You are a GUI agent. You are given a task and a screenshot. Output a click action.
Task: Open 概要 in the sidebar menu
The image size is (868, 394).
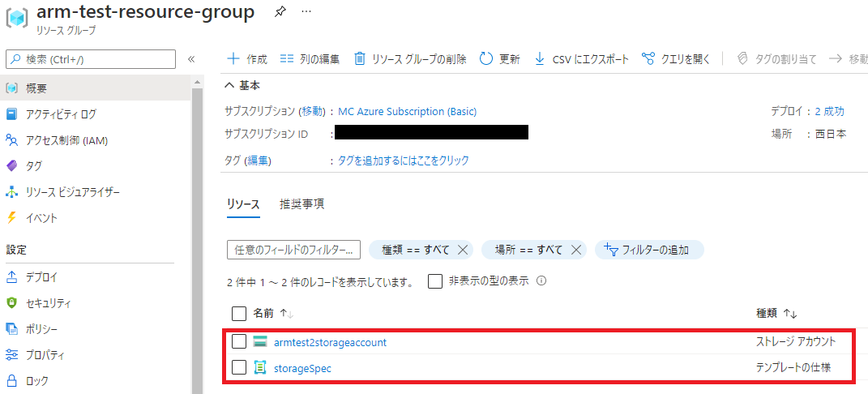point(96,88)
